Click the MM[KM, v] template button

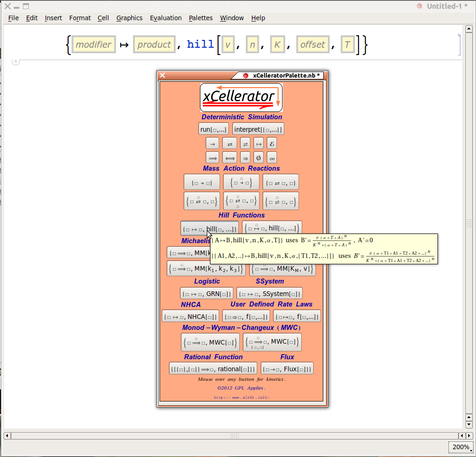(282, 270)
